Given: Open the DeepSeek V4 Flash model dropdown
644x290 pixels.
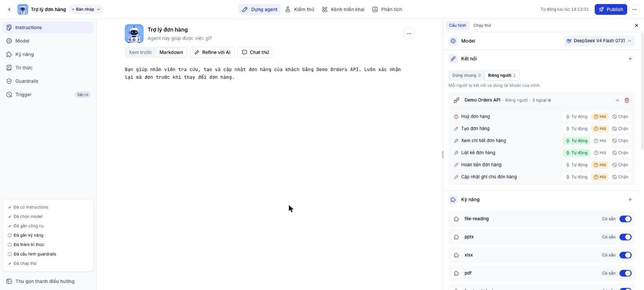Looking at the screenshot, I should (599, 41).
